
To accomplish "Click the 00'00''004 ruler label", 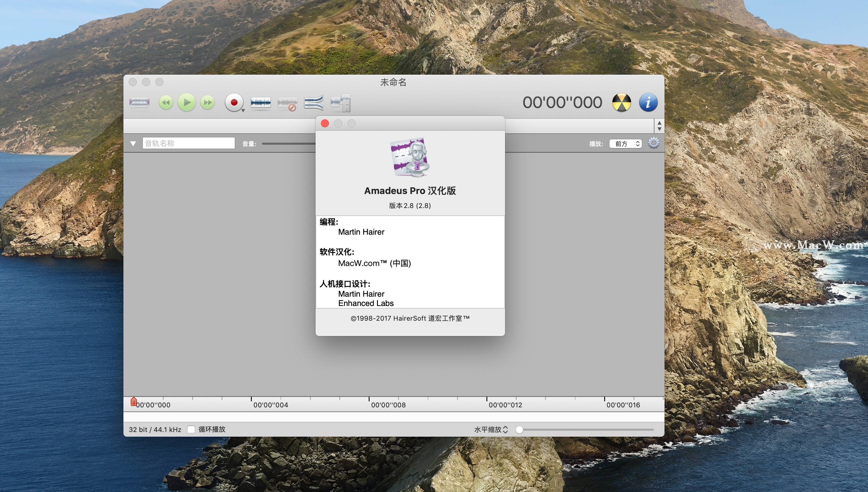I will tap(271, 405).
